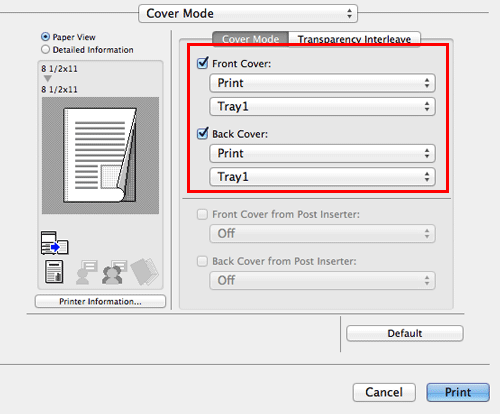The width and height of the screenshot is (500, 414).
Task: Click the Default button
Action: point(405,333)
